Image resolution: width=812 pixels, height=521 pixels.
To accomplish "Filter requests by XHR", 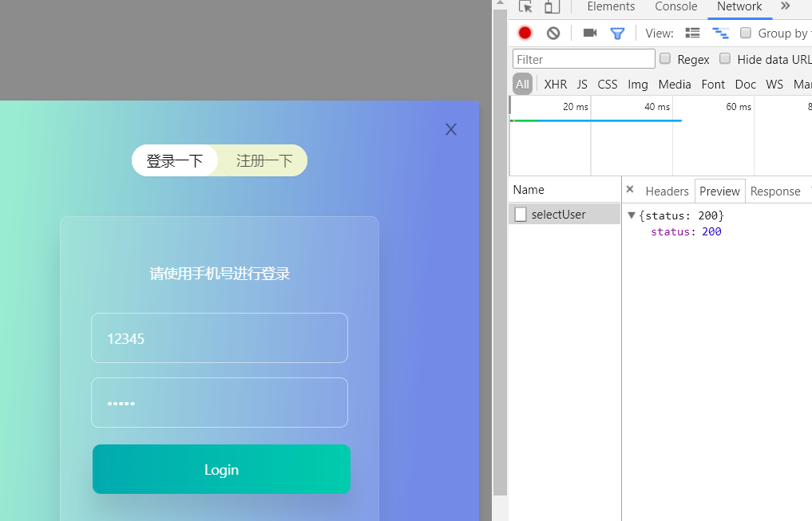I will coord(555,85).
